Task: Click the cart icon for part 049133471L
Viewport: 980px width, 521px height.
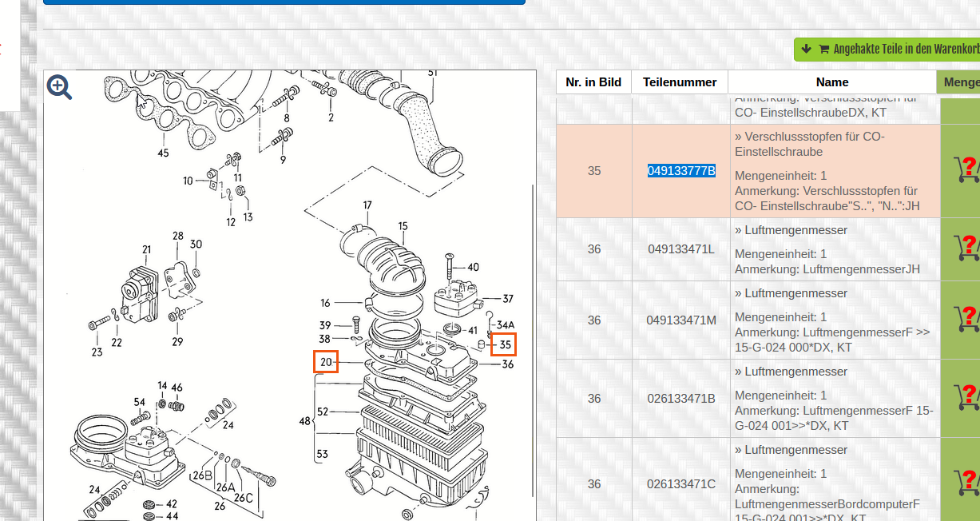Action: pos(966,249)
